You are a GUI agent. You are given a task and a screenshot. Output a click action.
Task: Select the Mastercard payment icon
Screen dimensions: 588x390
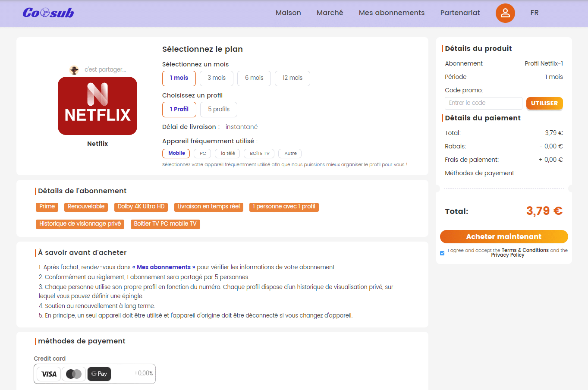tap(74, 374)
